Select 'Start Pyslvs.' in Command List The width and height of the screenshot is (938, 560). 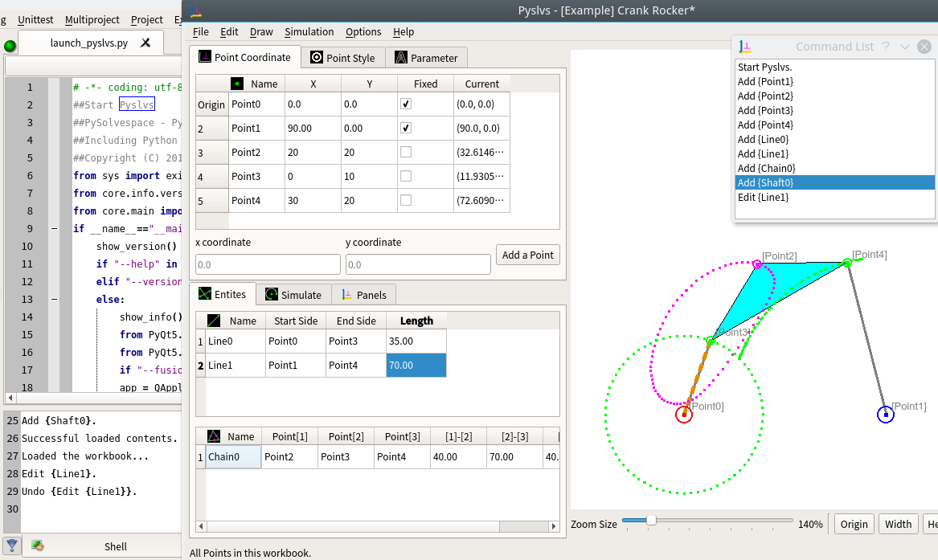(834, 67)
